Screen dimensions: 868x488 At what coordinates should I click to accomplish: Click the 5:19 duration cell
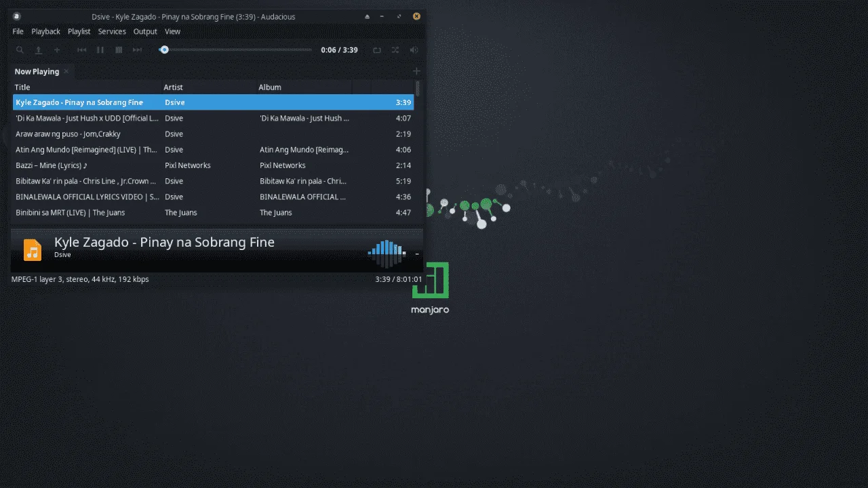403,181
